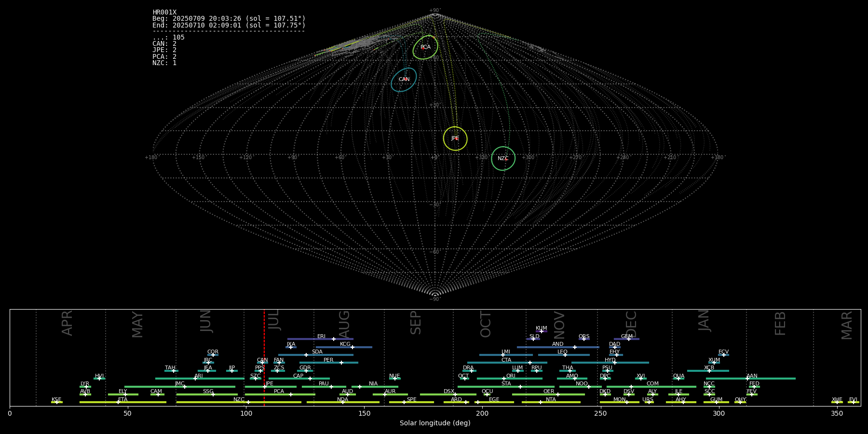The height and width of the screenshot is (434, 868).
Task: Click the HYD shower bar in timeline
Action: click(x=610, y=363)
